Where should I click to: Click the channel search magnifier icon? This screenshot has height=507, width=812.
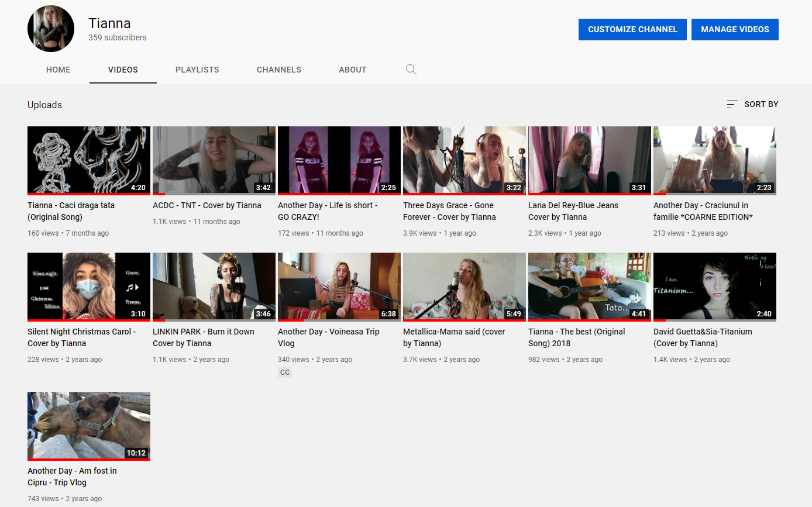pos(411,70)
